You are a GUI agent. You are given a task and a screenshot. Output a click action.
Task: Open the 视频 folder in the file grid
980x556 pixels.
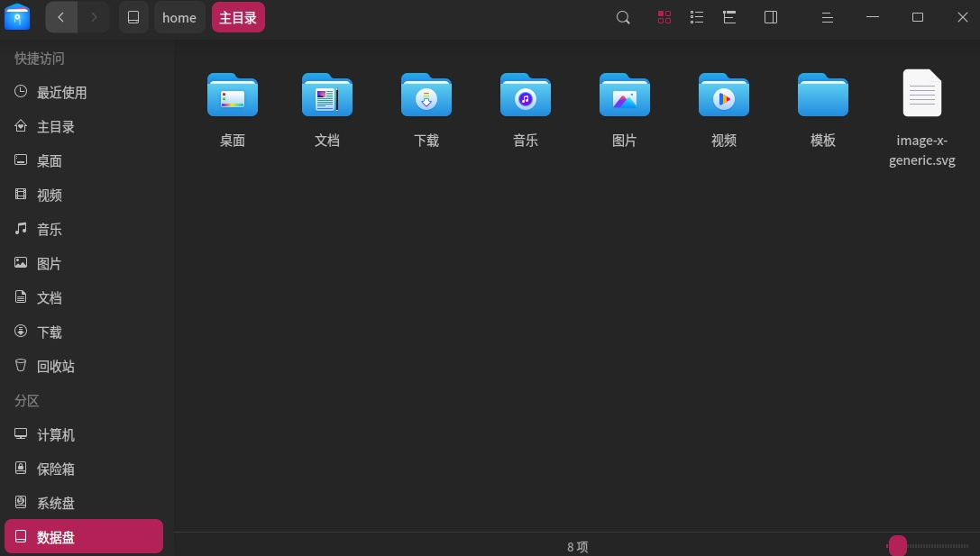click(724, 95)
